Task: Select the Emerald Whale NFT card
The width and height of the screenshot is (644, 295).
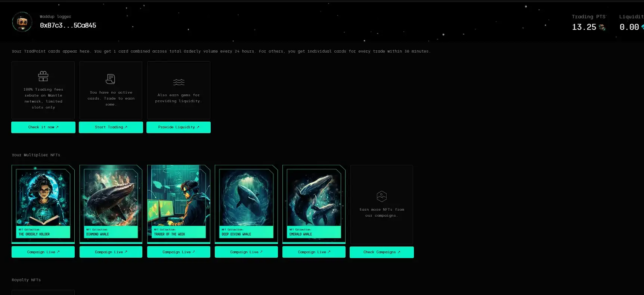Action: [x=314, y=203]
